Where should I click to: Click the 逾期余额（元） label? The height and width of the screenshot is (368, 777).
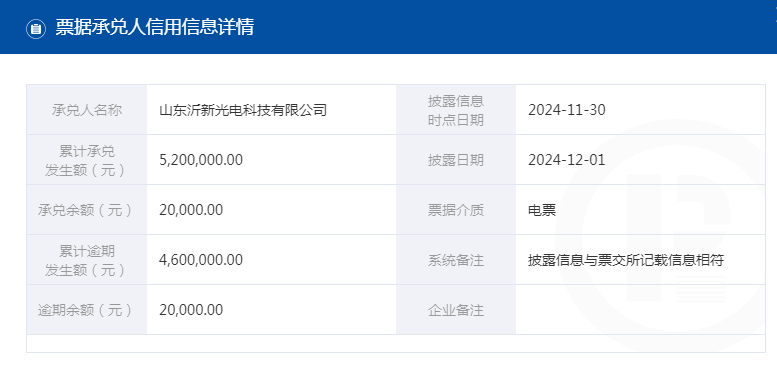[87, 310]
